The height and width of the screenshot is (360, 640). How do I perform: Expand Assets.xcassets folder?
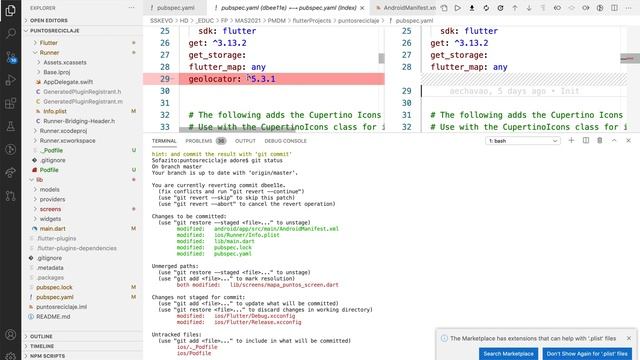65,62
